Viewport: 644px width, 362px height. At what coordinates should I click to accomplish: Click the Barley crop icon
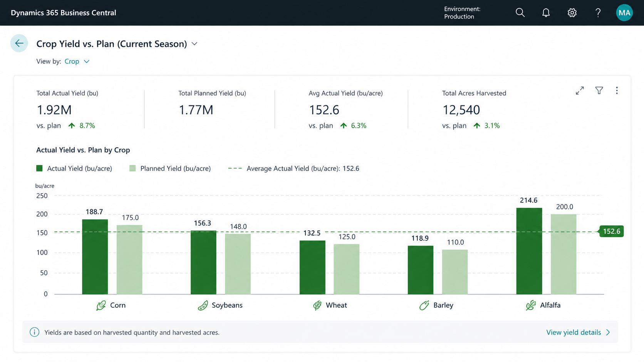pyautogui.click(x=424, y=305)
